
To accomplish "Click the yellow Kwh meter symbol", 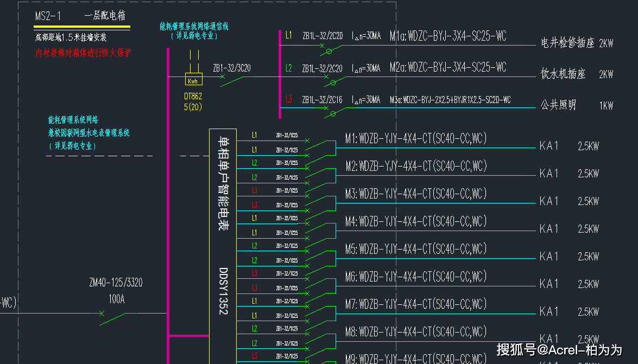I will coord(193,79).
